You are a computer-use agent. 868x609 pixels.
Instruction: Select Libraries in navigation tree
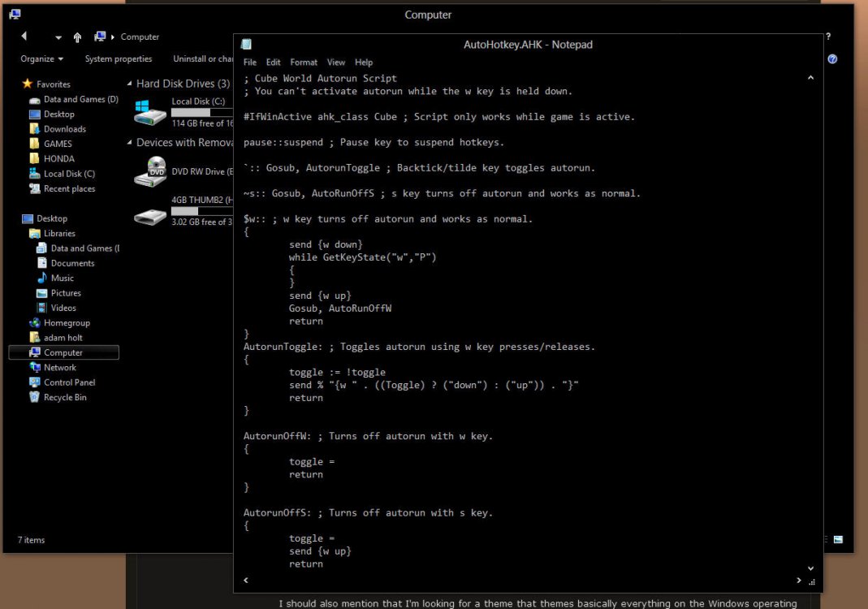pos(59,234)
